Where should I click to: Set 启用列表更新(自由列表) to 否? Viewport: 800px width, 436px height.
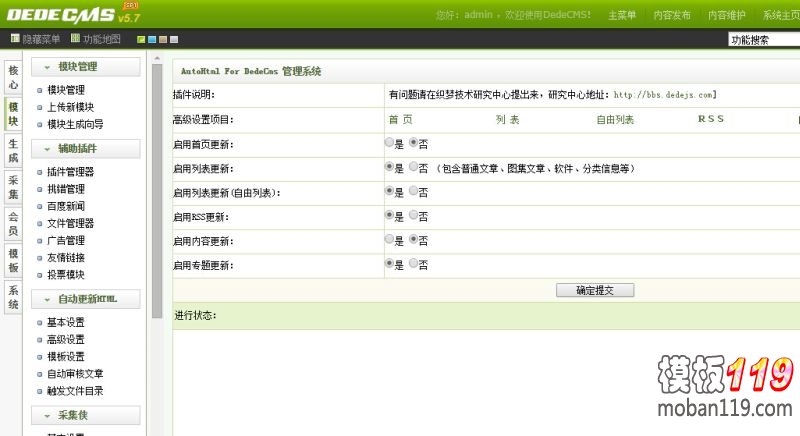[414, 191]
